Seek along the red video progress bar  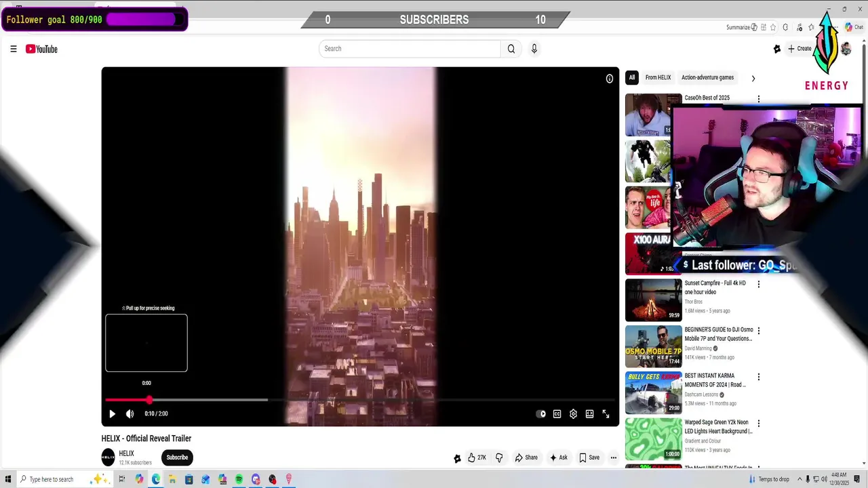[x=360, y=400]
